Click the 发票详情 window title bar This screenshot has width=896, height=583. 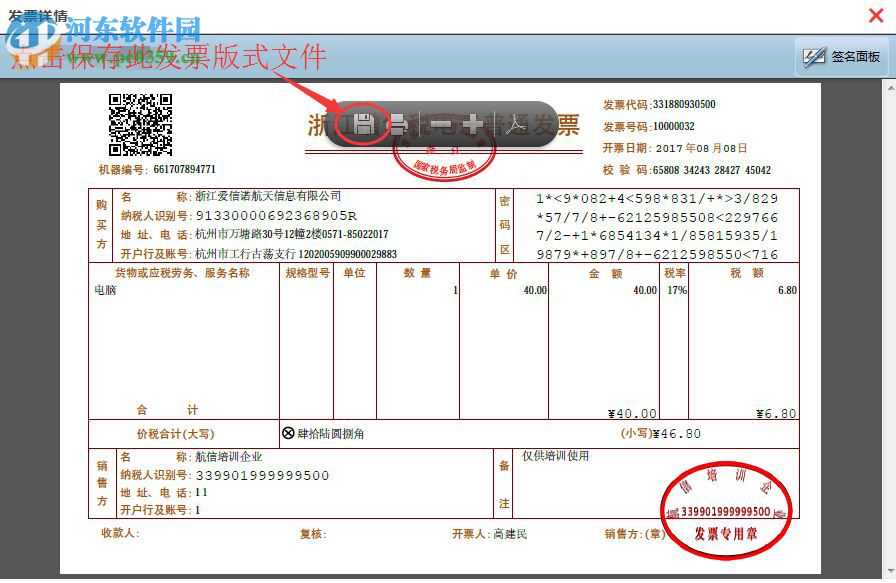[x=32, y=11]
